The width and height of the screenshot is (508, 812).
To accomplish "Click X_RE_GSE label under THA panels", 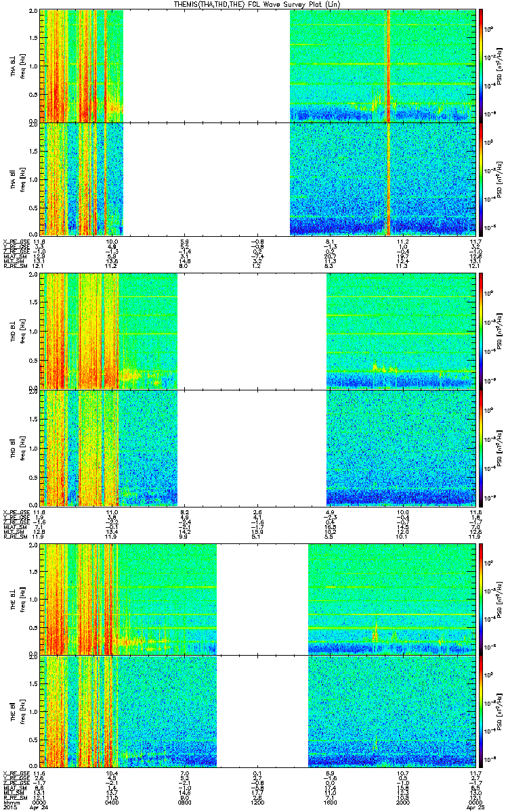I will click(17, 242).
